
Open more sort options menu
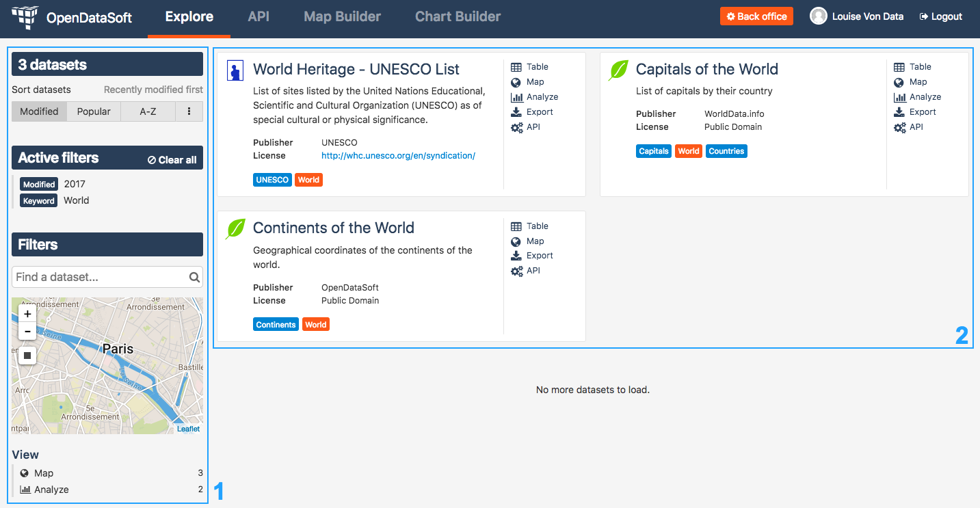(189, 111)
